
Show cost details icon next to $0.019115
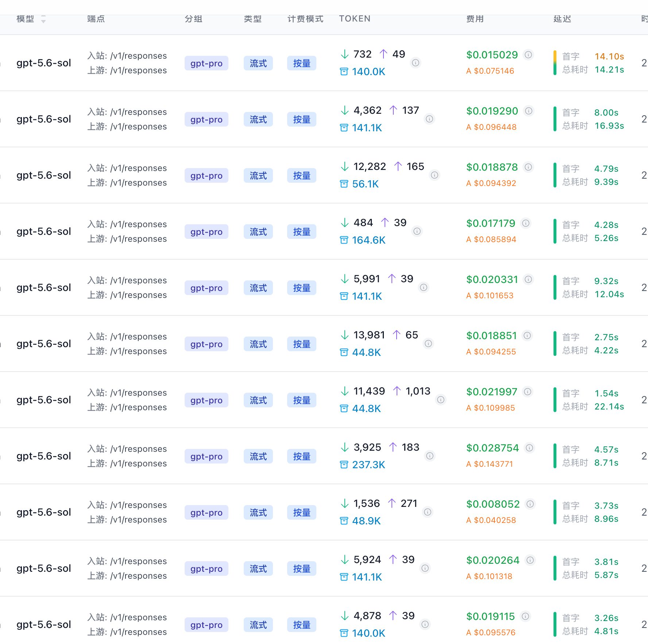click(525, 616)
